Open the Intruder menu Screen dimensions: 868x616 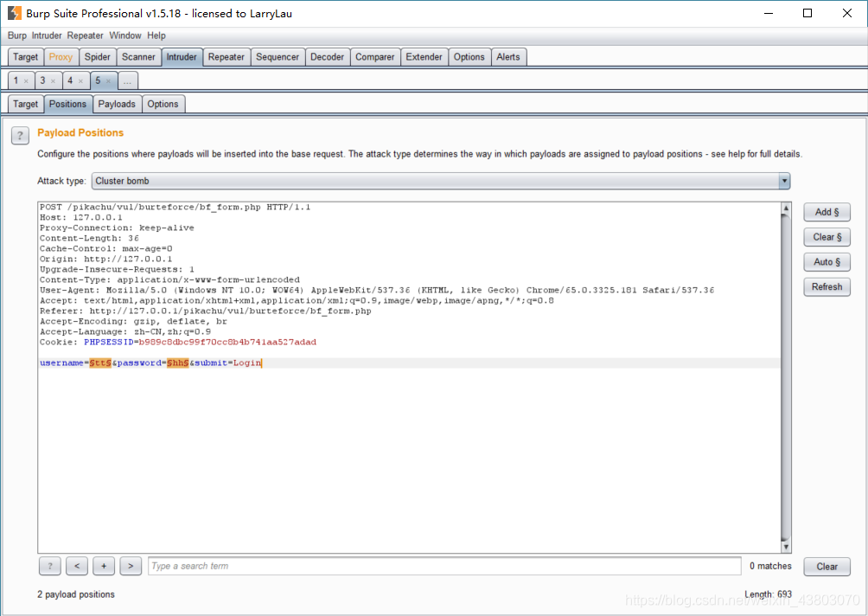(x=47, y=35)
